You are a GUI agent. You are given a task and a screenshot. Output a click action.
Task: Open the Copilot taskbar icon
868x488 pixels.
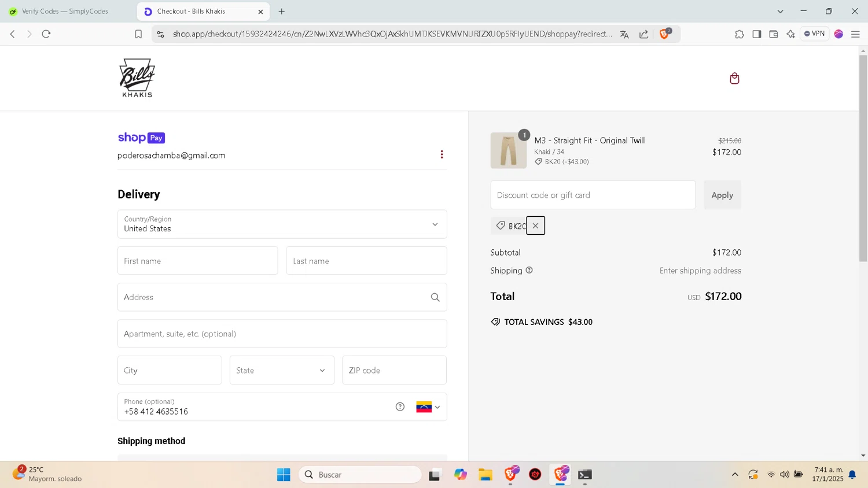point(460,475)
